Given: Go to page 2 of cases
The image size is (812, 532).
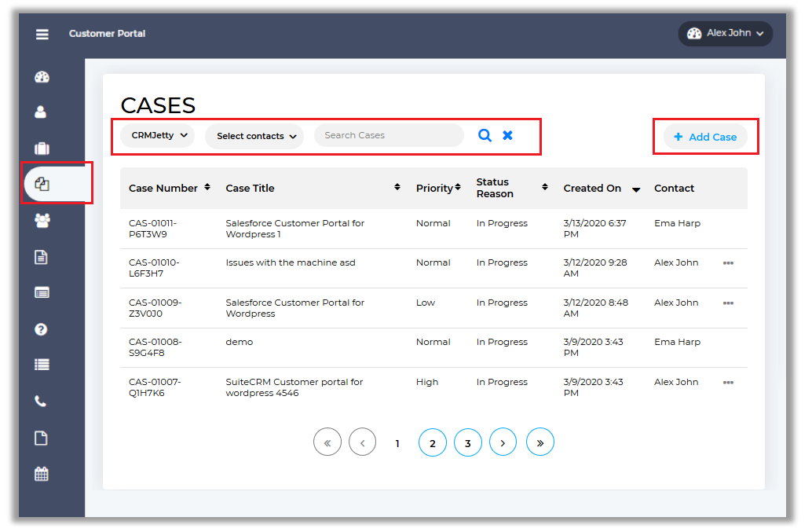Looking at the screenshot, I should pyautogui.click(x=432, y=443).
